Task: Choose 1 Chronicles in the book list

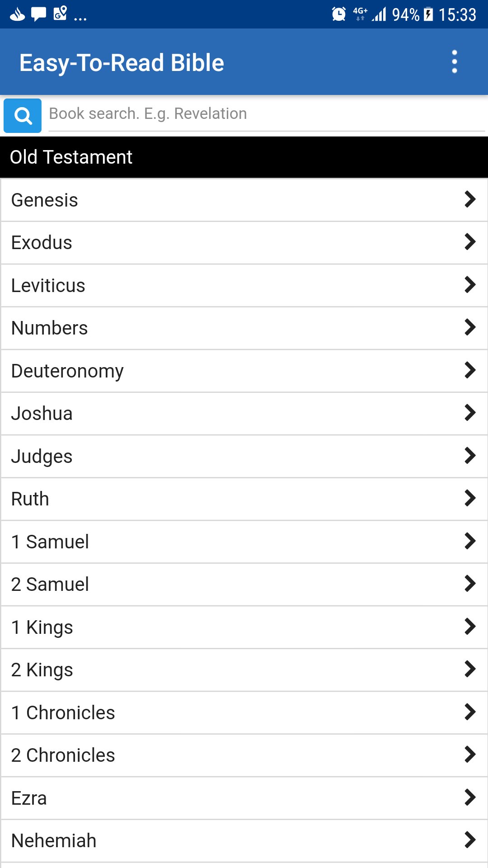Action: pos(244,712)
